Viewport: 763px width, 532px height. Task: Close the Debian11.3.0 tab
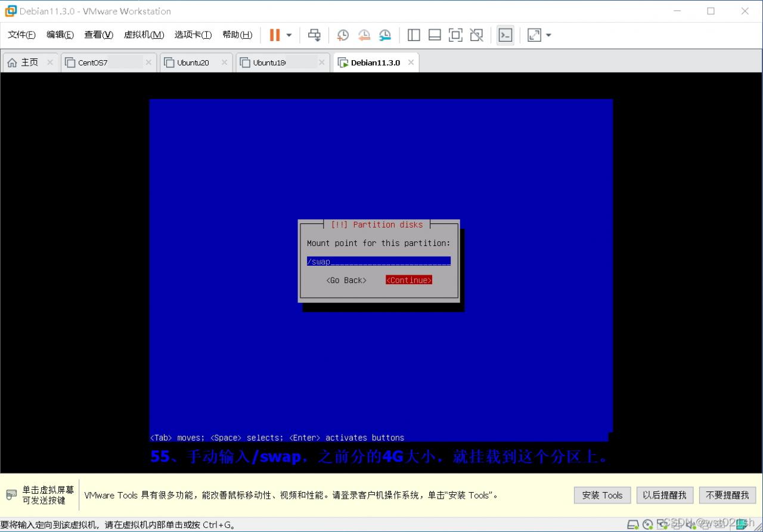[x=411, y=63]
